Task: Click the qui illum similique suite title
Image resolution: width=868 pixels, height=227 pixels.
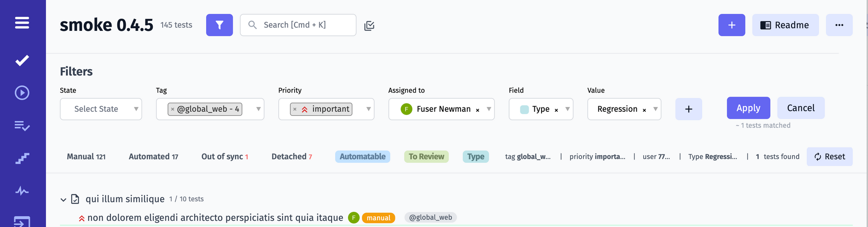Action: [125, 199]
